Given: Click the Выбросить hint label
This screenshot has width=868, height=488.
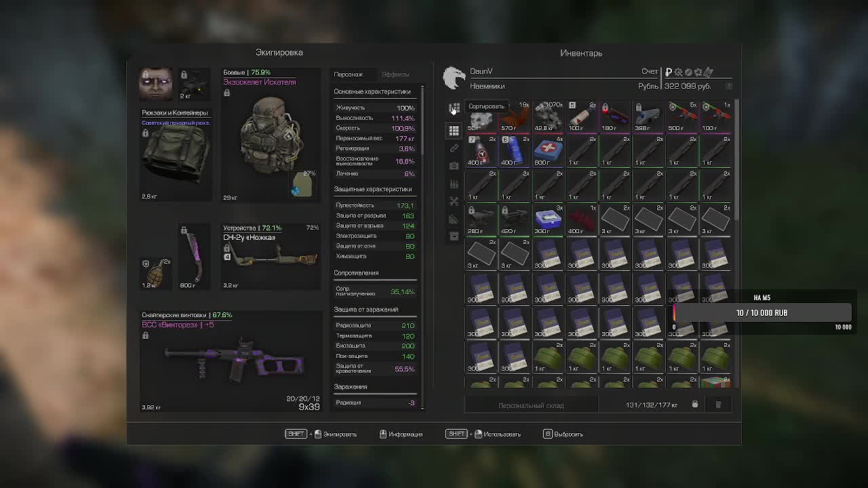Looking at the screenshot, I should tap(568, 434).
